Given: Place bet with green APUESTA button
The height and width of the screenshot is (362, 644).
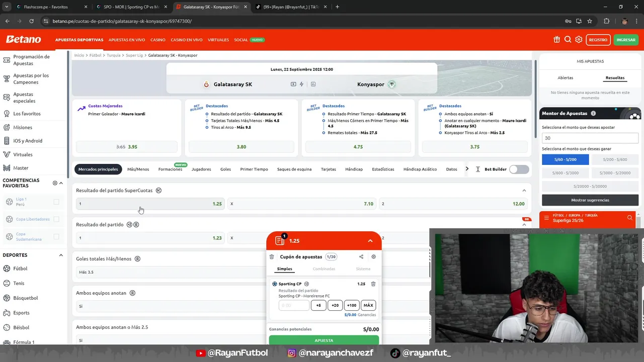Looking at the screenshot, I should (324, 340).
